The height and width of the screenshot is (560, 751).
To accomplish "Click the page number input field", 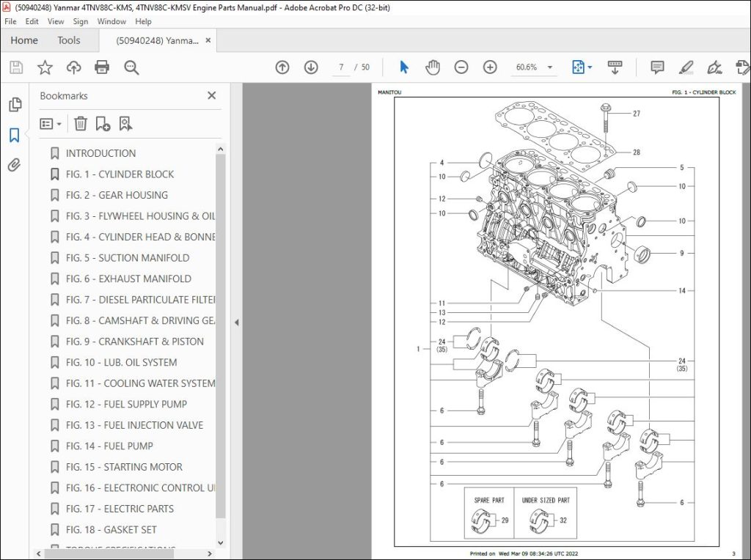I will pos(340,67).
